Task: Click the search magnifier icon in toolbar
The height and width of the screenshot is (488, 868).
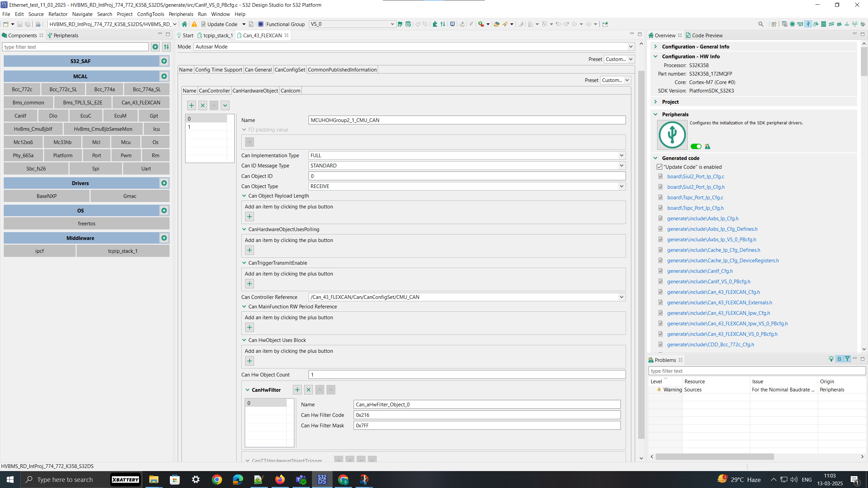Action: [x=761, y=24]
